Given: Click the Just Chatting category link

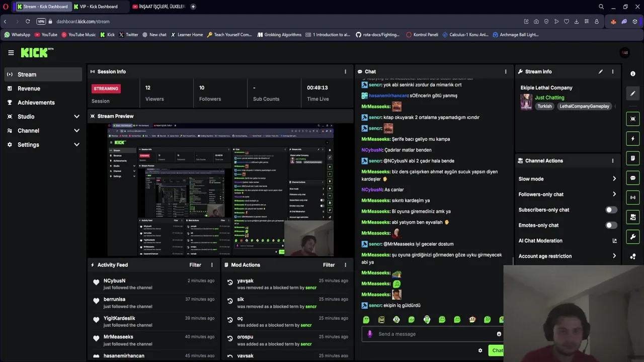Looking at the screenshot, I should pyautogui.click(x=549, y=98).
